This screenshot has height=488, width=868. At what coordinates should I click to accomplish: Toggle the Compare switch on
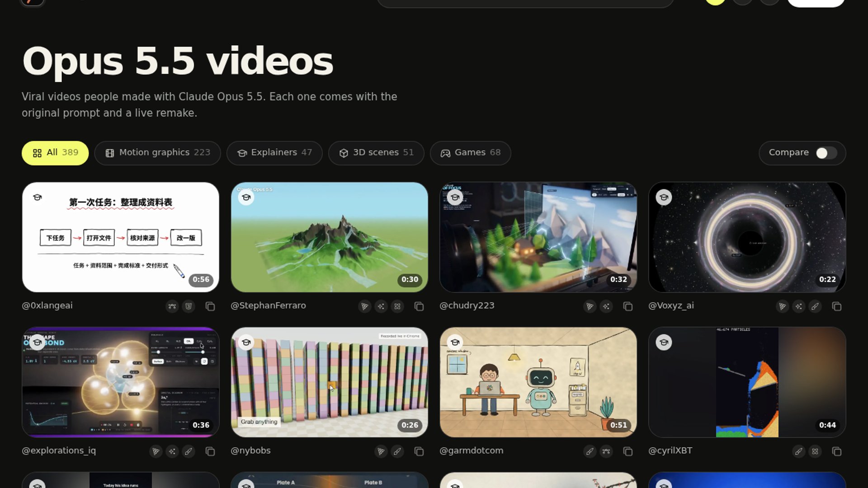tap(826, 153)
